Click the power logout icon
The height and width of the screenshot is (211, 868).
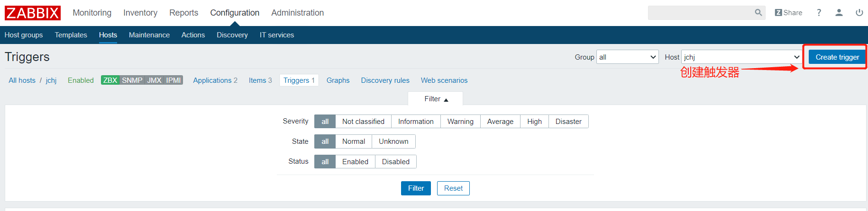[x=859, y=13]
